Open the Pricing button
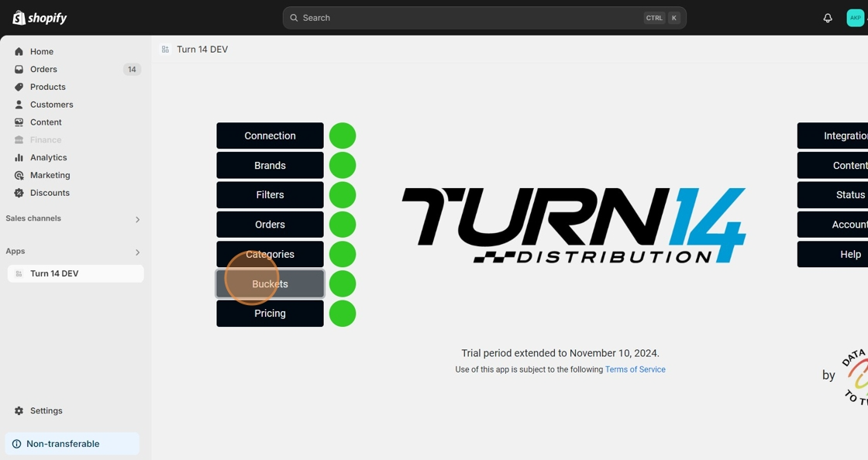 click(x=270, y=314)
